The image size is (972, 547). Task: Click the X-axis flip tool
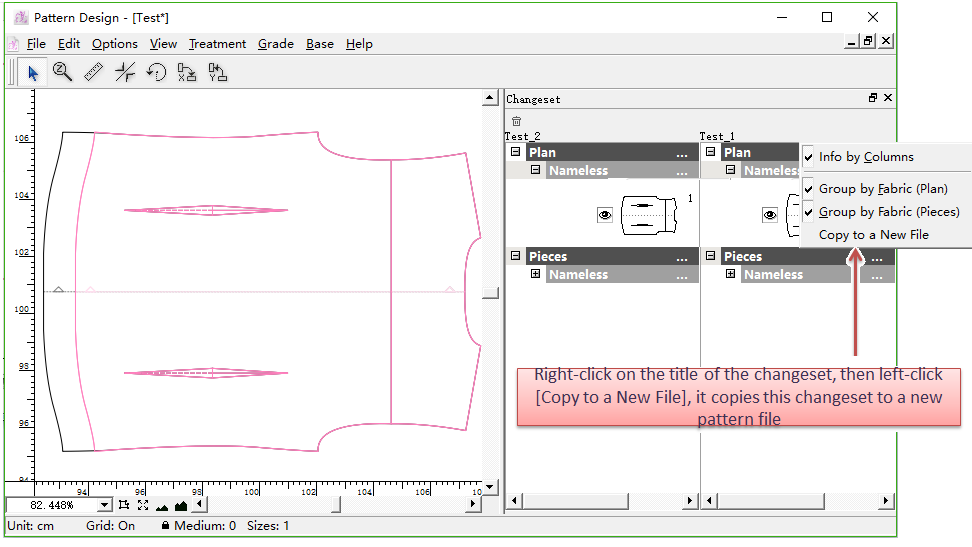(x=187, y=72)
